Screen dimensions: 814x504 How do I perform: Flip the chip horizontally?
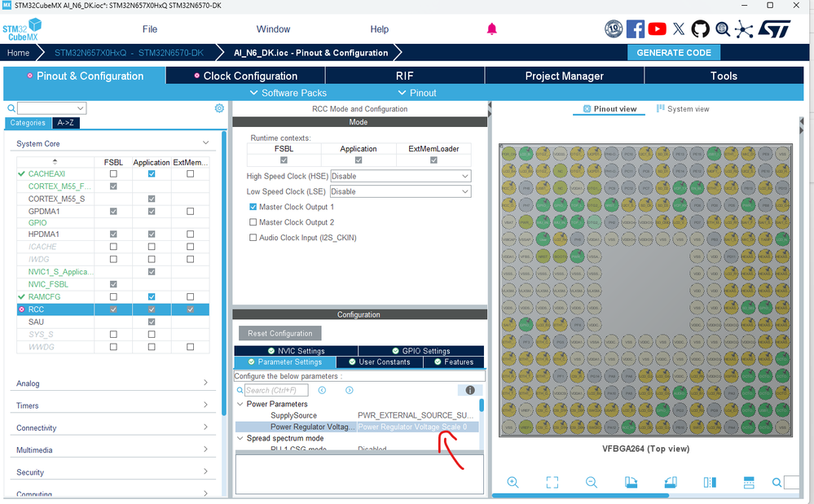(x=710, y=482)
